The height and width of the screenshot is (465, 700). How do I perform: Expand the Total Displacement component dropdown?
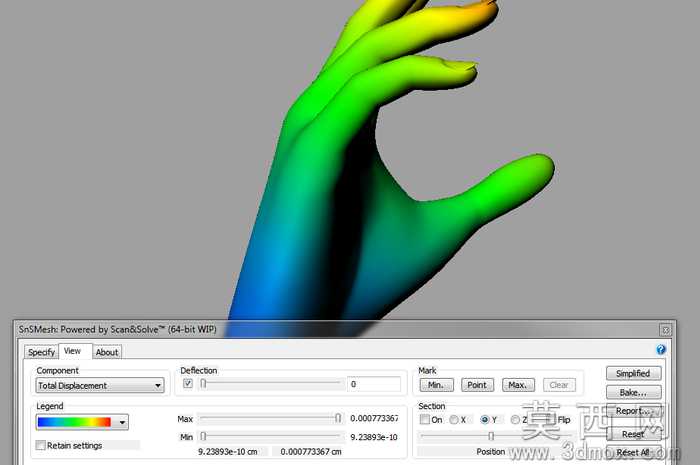100,386
